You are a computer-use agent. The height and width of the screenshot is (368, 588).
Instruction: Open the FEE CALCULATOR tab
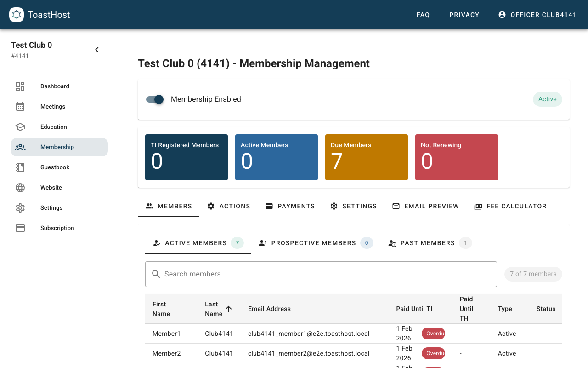coord(510,206)
